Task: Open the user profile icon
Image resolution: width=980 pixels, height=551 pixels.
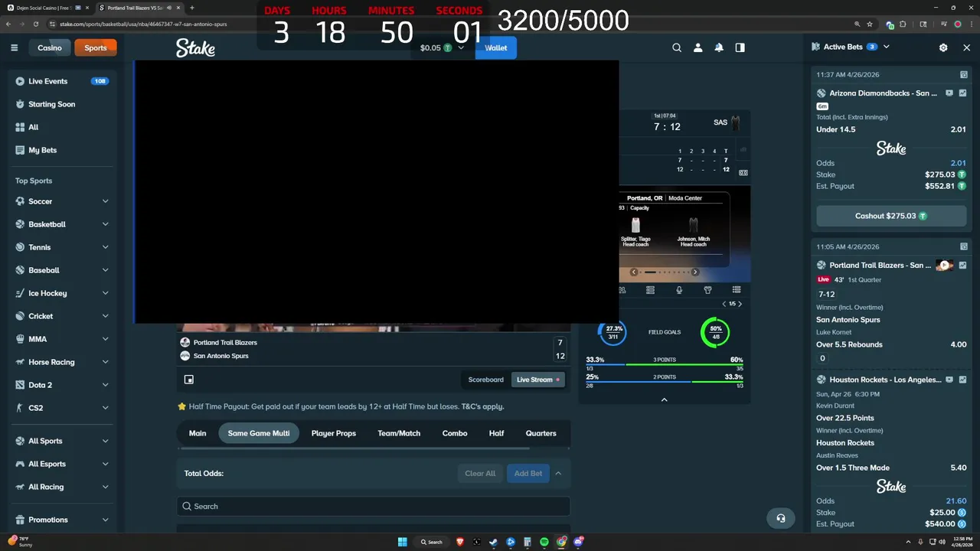Action: [697, 47]
